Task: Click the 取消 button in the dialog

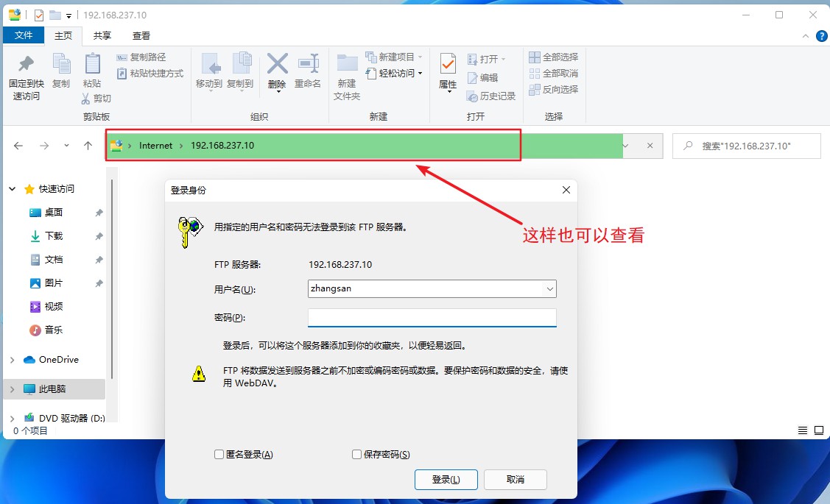Action: (515, 480)
